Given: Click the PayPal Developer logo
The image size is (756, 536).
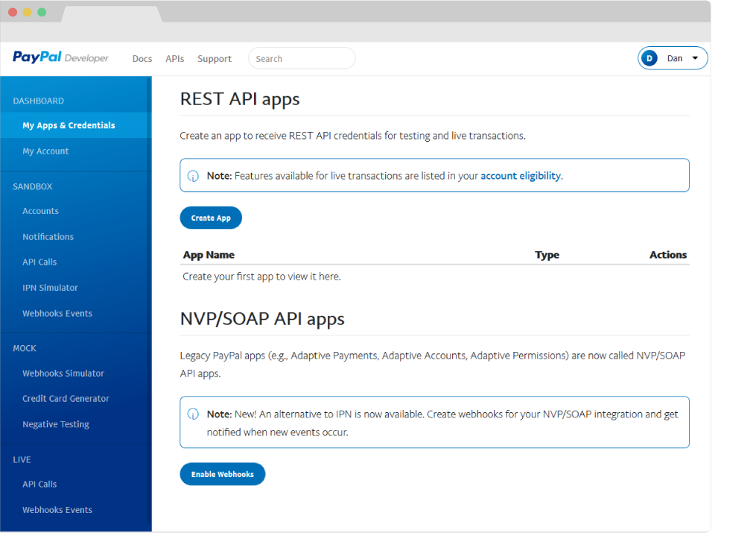Looking at the screenshot, I should 60,58.
